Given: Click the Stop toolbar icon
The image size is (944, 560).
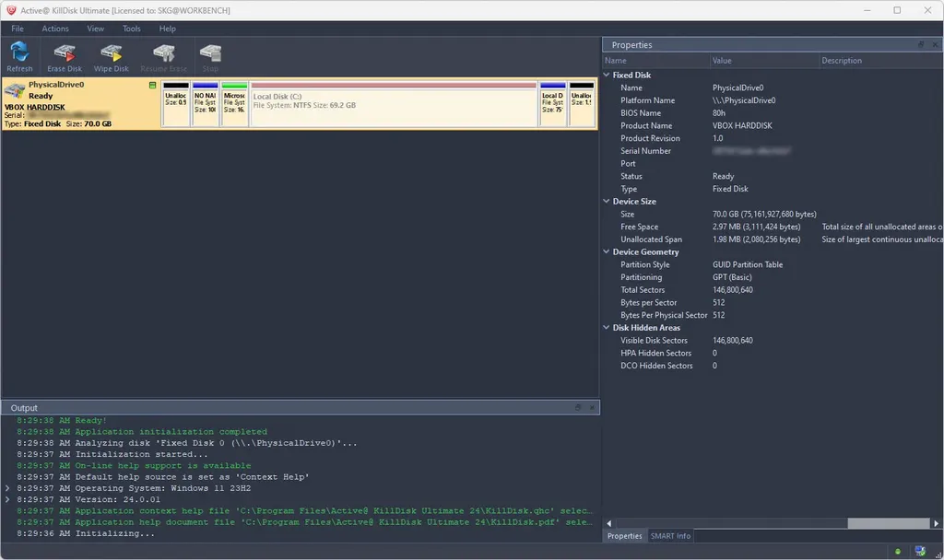Looking at the screenshot, I should coord(210,57).
